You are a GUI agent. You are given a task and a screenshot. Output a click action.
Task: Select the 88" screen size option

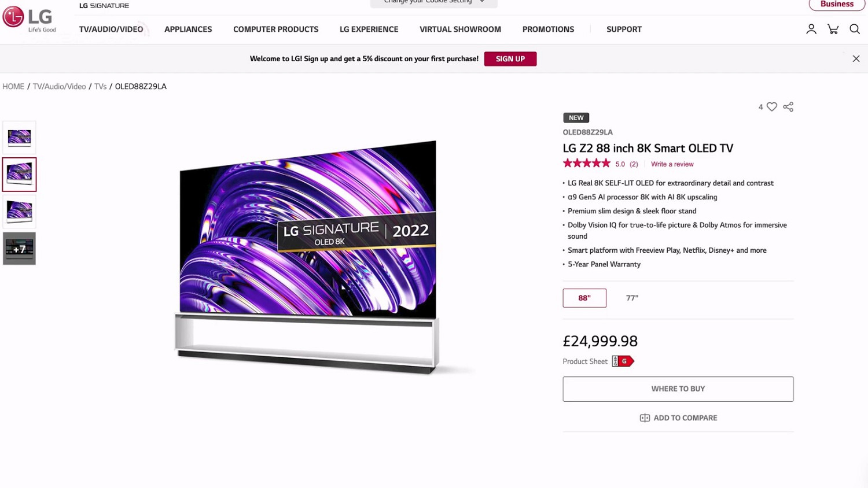(x=584, y=298)
